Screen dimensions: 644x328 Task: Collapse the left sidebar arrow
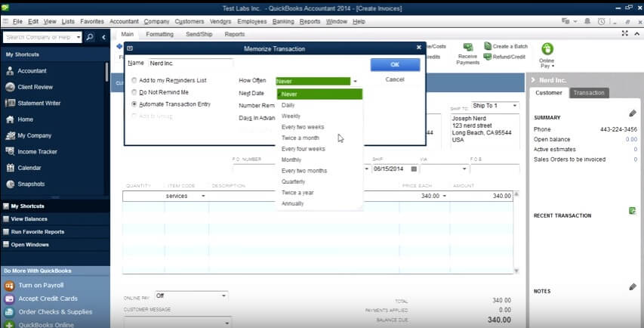tap(103, 37)
